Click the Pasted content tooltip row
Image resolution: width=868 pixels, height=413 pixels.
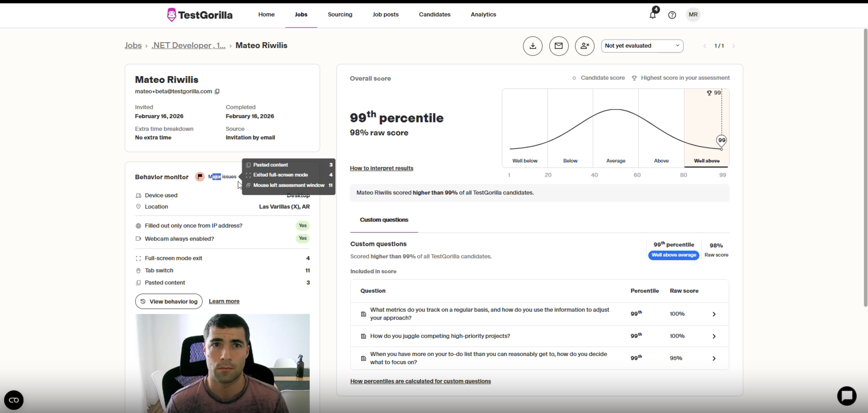click(289, 165)
